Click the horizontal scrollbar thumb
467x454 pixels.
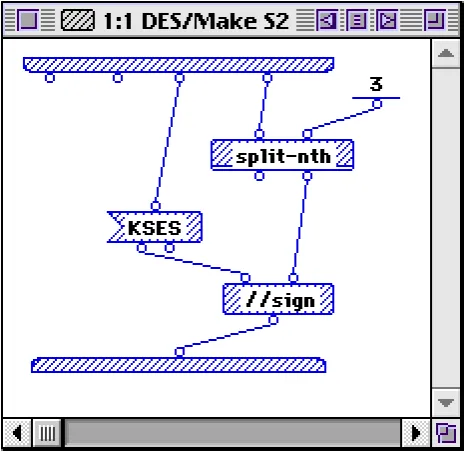click(x=47, y=433)
